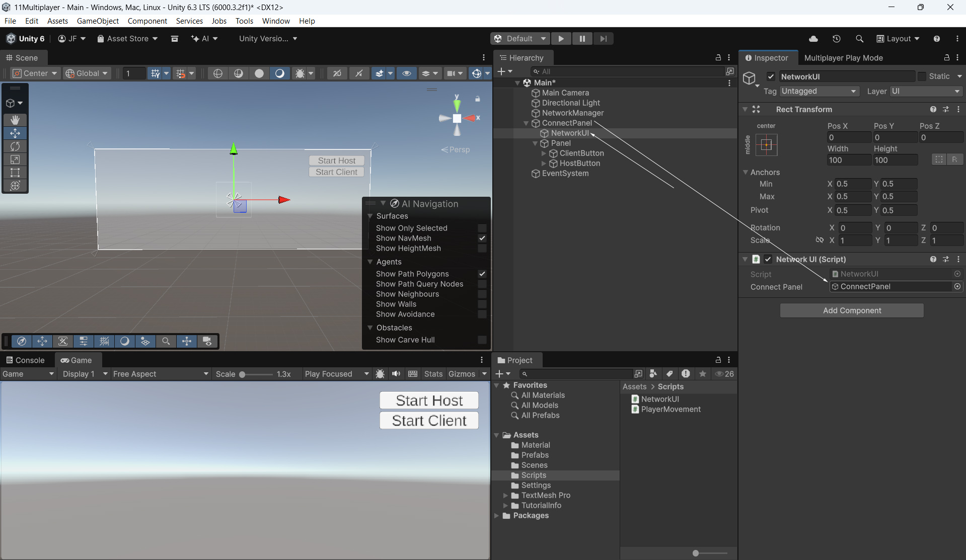
Task: Select the Hand view tool
Action: click(15, 120)
